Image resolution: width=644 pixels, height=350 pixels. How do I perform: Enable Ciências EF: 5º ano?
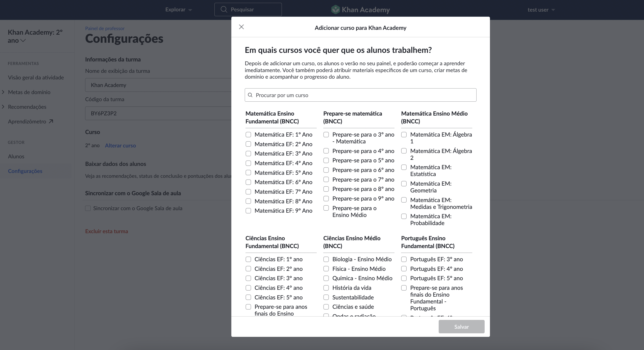[x=248, y=297]
